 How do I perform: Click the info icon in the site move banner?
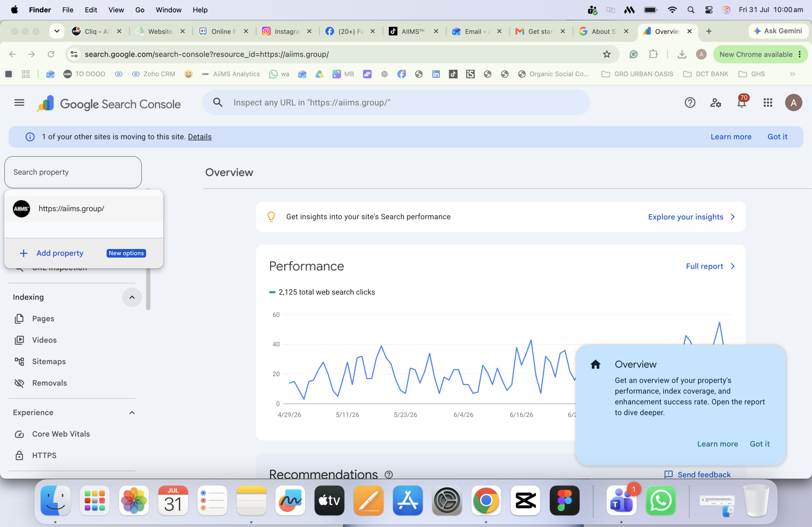[30, 137]
